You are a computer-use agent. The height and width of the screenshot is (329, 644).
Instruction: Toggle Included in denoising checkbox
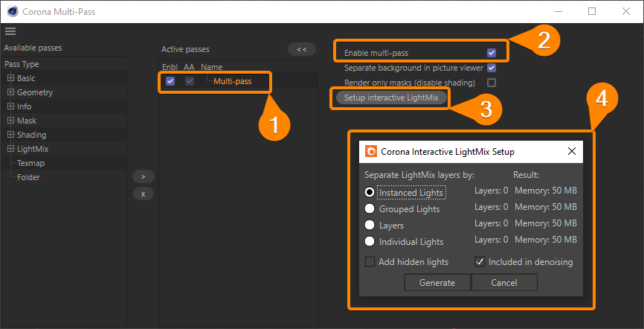(480, 261)
